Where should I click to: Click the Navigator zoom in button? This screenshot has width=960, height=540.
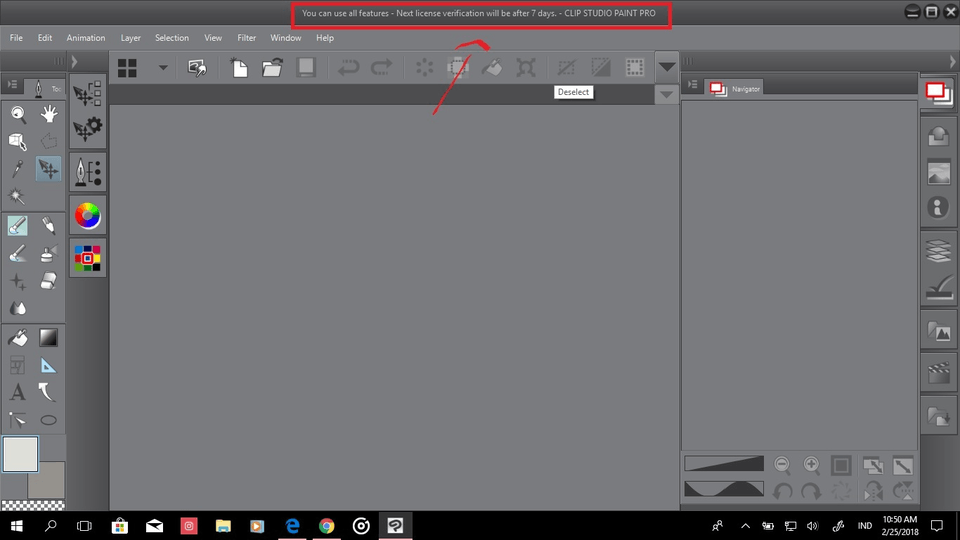811,465
